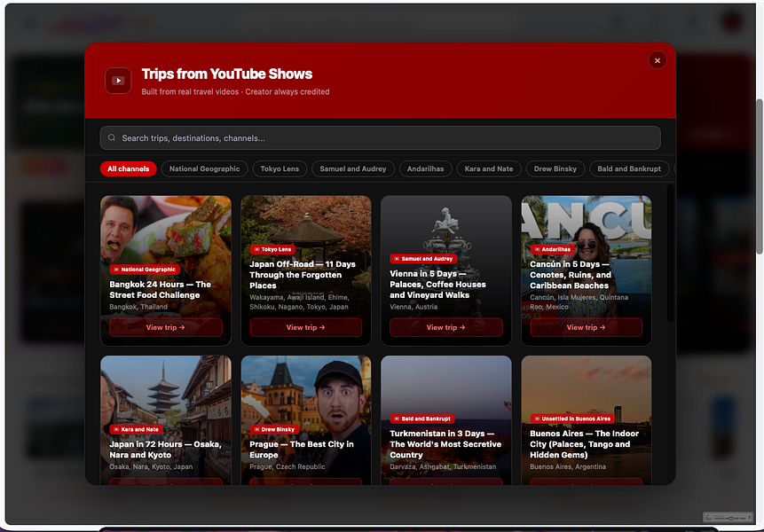Close the Trips from YouTube Shows dialog
The width and height of the screenshot is (764, 532).
658,60
